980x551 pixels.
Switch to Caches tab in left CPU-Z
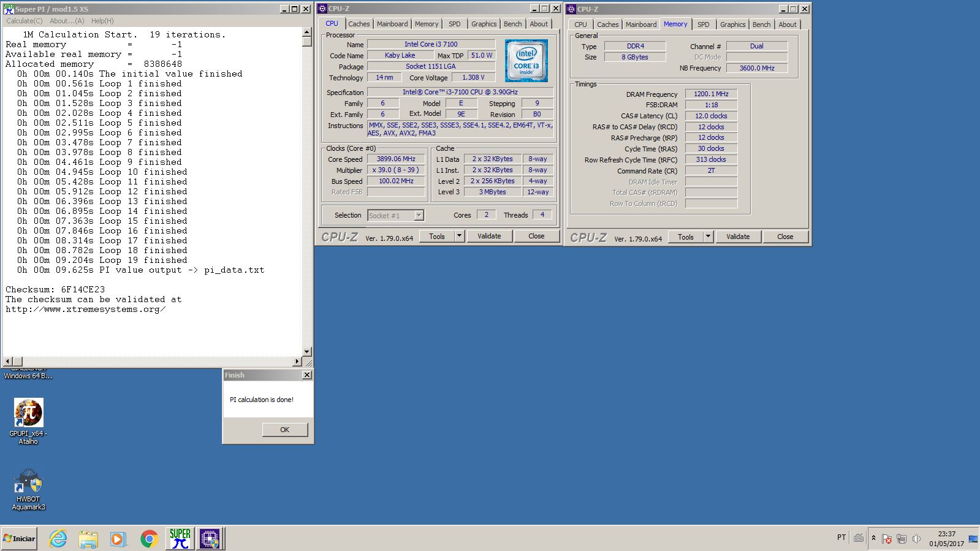(x=359, y=24)
